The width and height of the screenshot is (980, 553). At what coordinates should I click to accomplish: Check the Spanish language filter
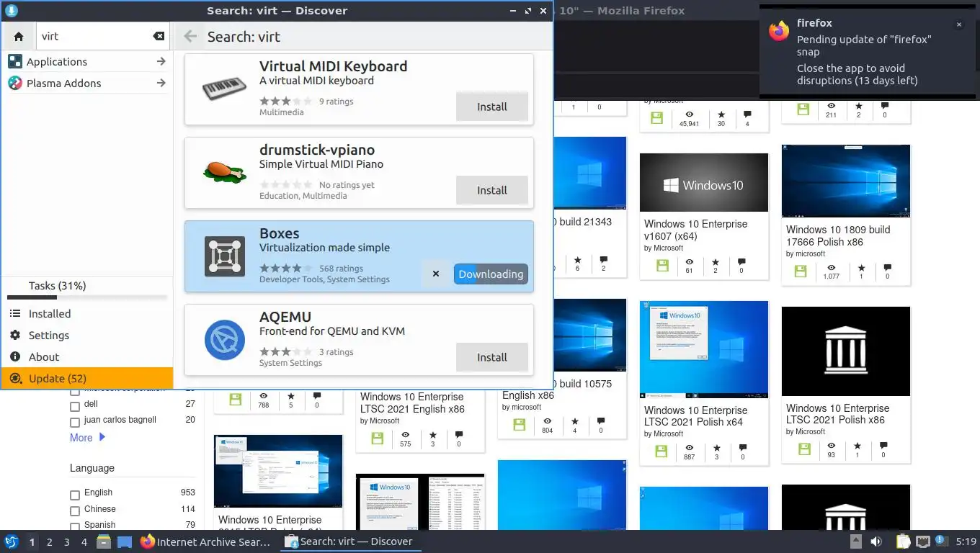pyautogui.click(x=75, y=526)
